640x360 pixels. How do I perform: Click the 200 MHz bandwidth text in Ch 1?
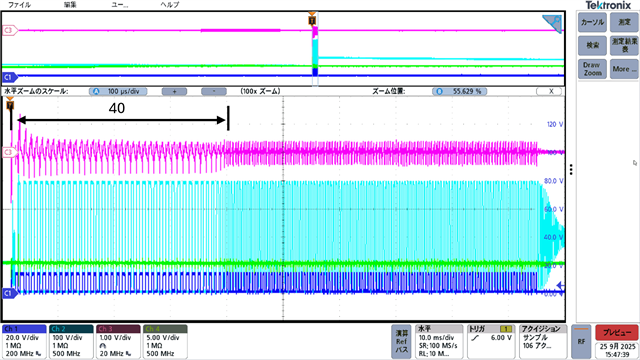[x=20, y=353]
